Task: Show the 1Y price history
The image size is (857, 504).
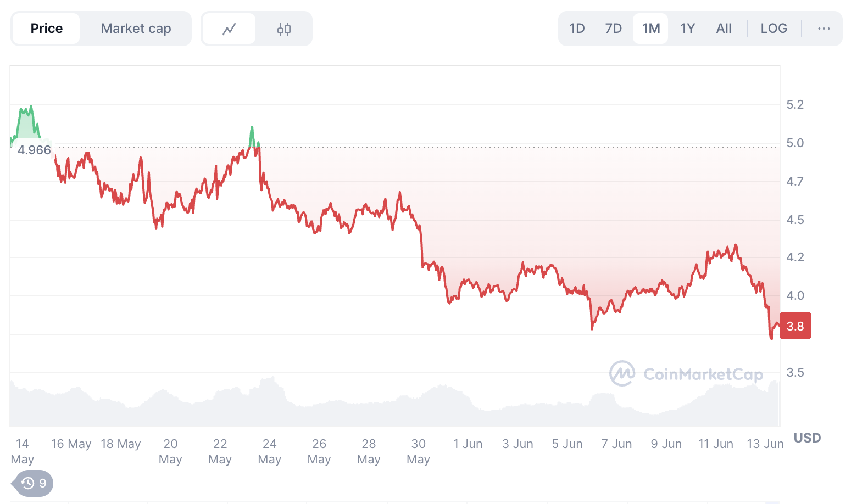Action: (x=687, y=29)
